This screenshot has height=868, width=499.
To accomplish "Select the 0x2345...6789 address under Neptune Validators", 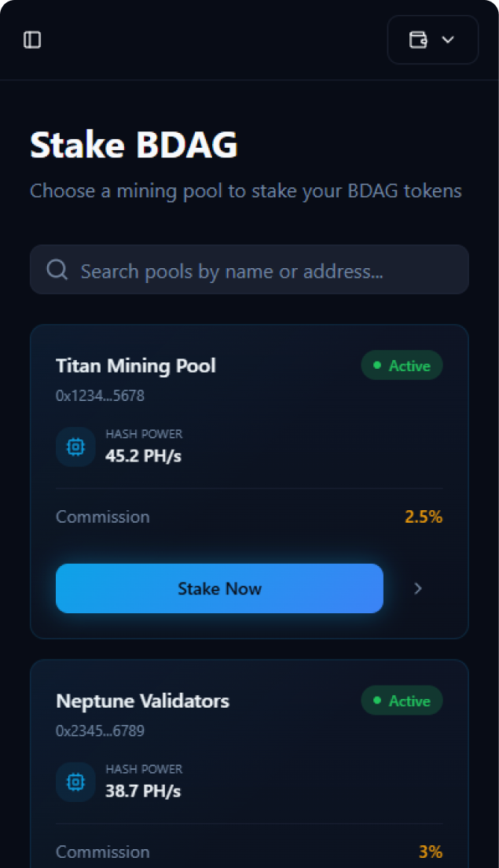I will [x=100, y=731].
